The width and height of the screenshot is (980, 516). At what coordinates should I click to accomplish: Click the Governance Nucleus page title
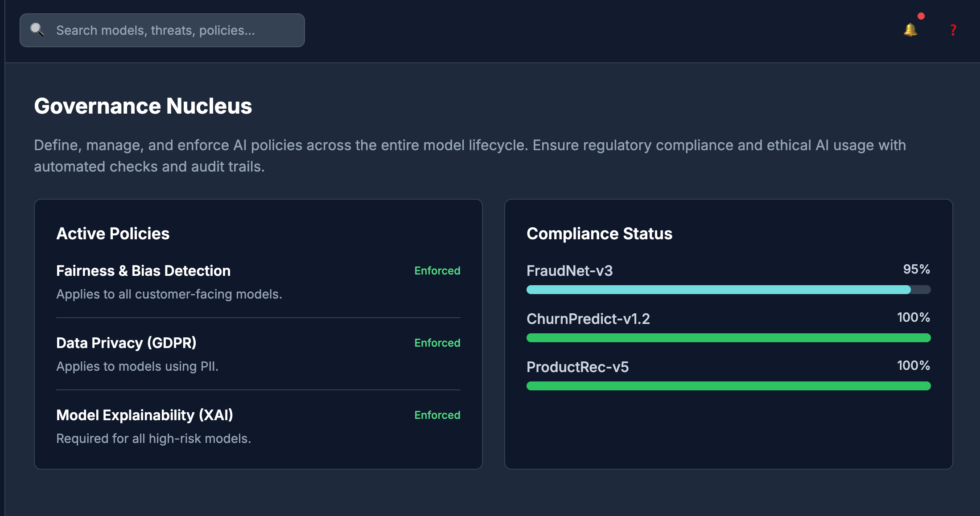click(143, 106)
